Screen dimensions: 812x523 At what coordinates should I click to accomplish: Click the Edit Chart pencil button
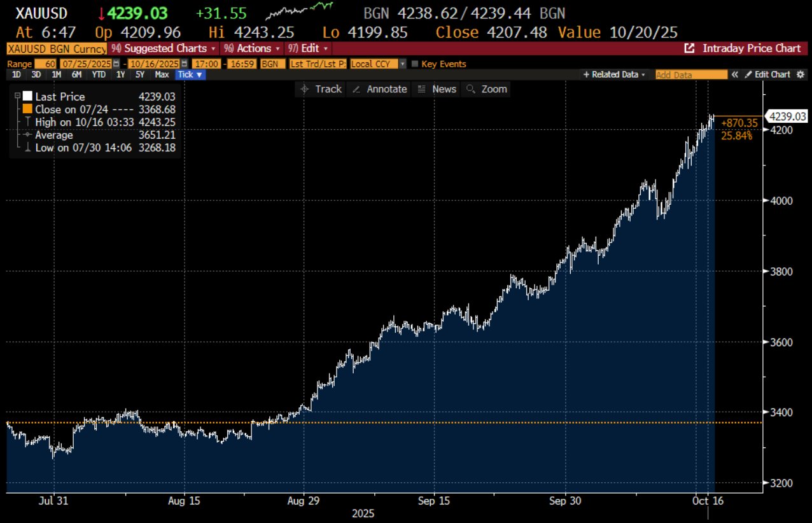[x=767, y=74]
